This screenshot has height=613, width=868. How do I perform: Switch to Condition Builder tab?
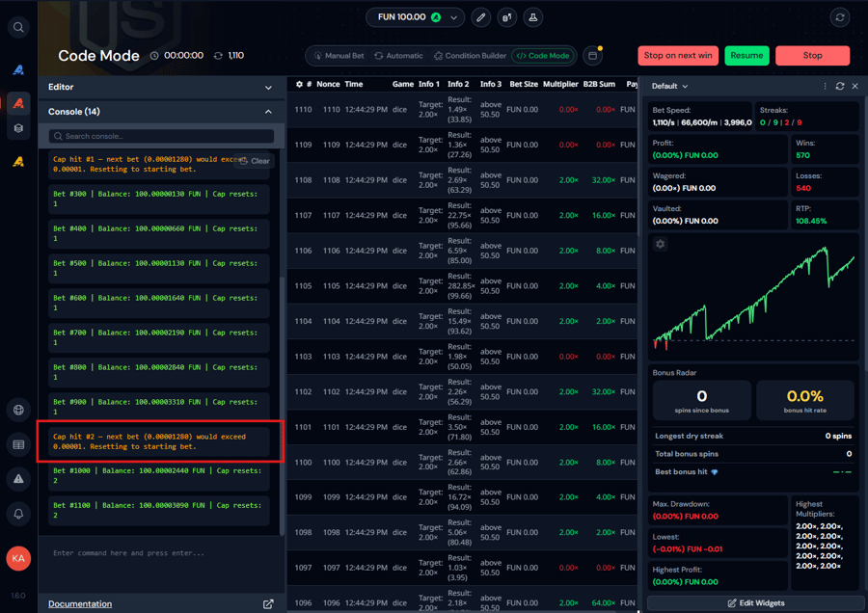(470, 55)
